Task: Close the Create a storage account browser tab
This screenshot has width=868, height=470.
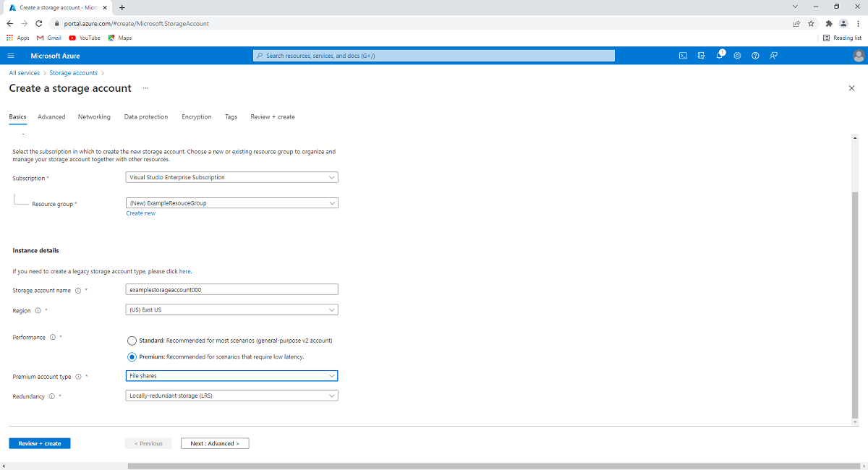Action: point(106,7)
